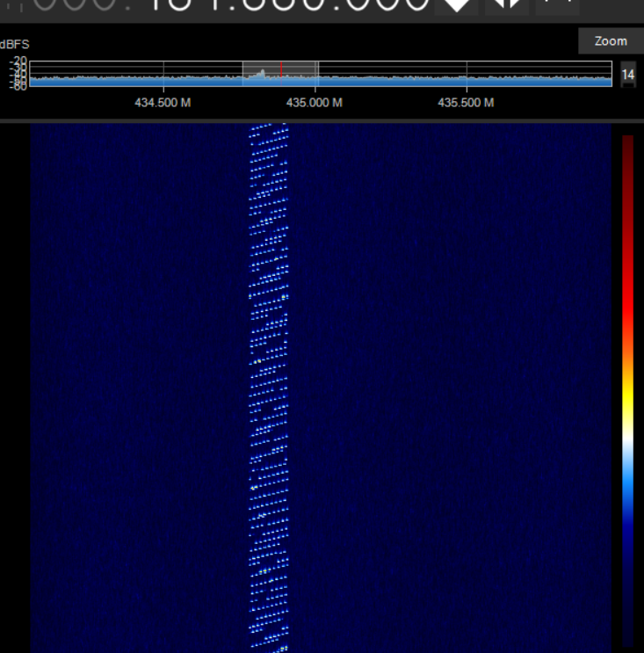Click the dotted signal trace in the waterfall

click(x=268, y=352)
